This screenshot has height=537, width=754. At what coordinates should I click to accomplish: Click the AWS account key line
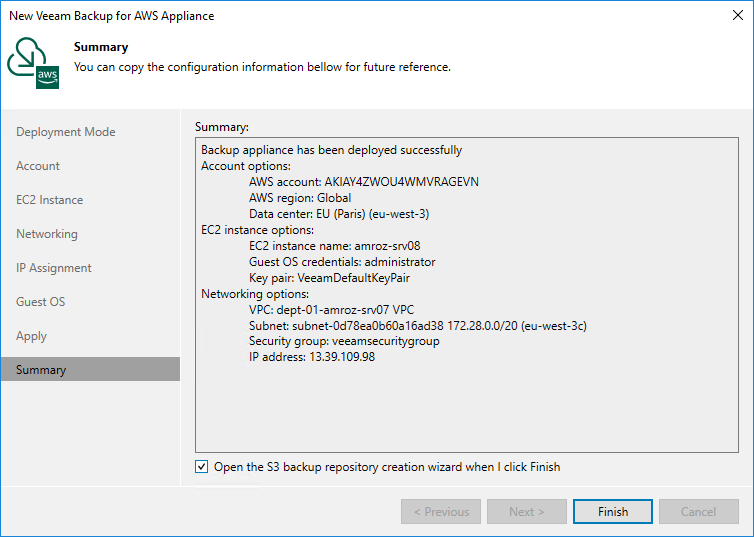click(361, 182)
